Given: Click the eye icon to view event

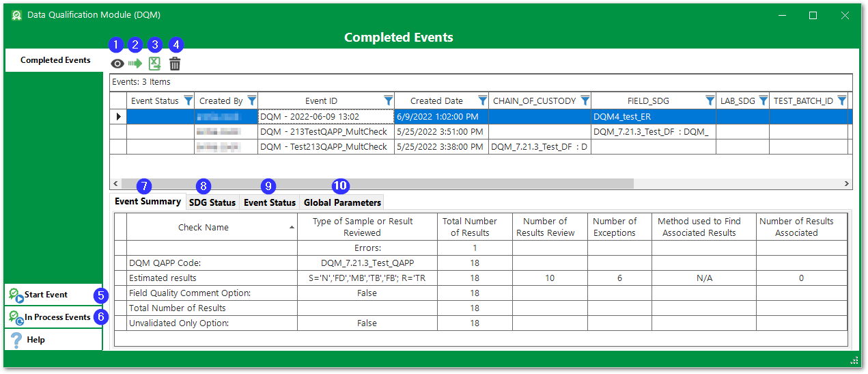Looking at the screenshot, I should tap(117, 64).
